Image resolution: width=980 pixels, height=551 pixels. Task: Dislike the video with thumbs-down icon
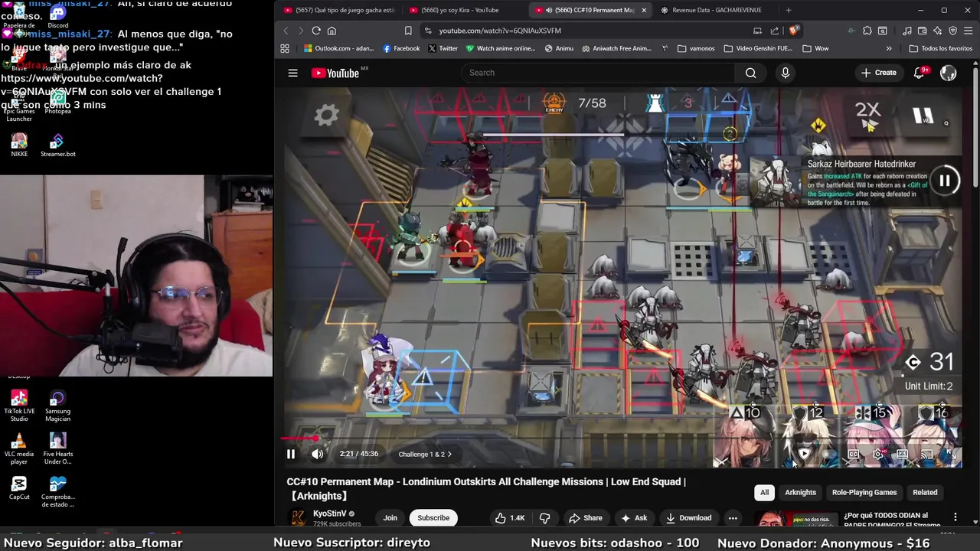point(544,518)
